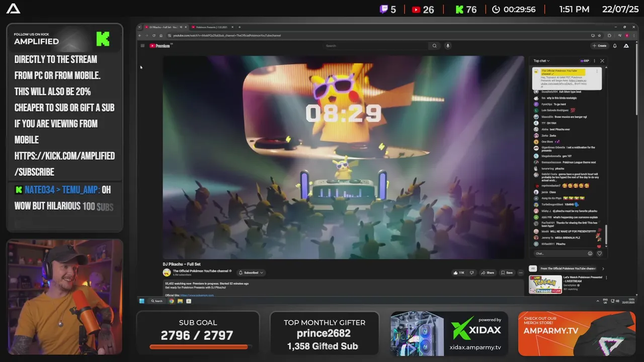Click the pinned Pokémon channel chat message

(567, 78)
